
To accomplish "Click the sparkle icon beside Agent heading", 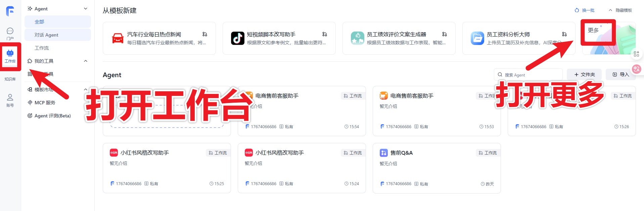I will [x=30, y=9].
